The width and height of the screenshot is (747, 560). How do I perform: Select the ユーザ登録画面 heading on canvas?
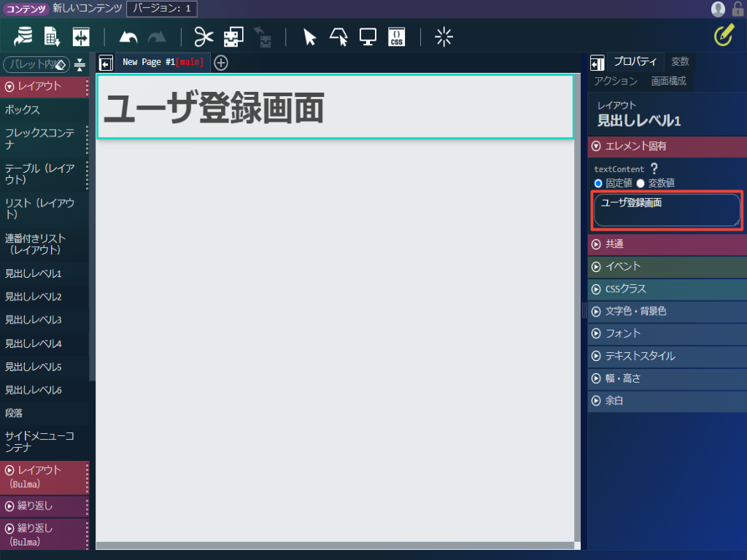(336, 106)
